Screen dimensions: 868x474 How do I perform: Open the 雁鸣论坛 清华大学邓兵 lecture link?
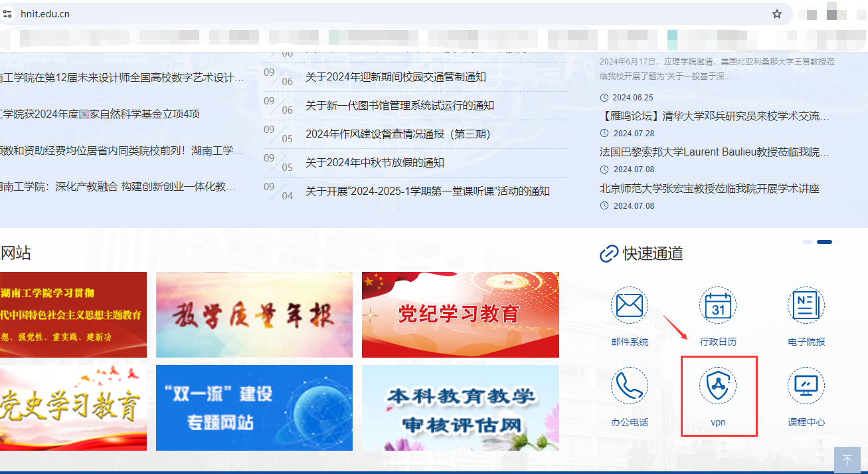click(714, 116)
